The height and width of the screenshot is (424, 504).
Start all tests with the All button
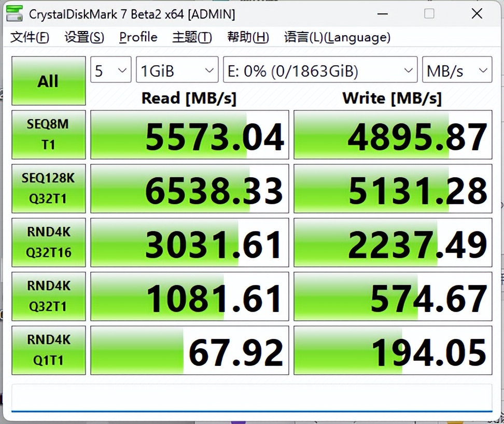click(48, 80)
